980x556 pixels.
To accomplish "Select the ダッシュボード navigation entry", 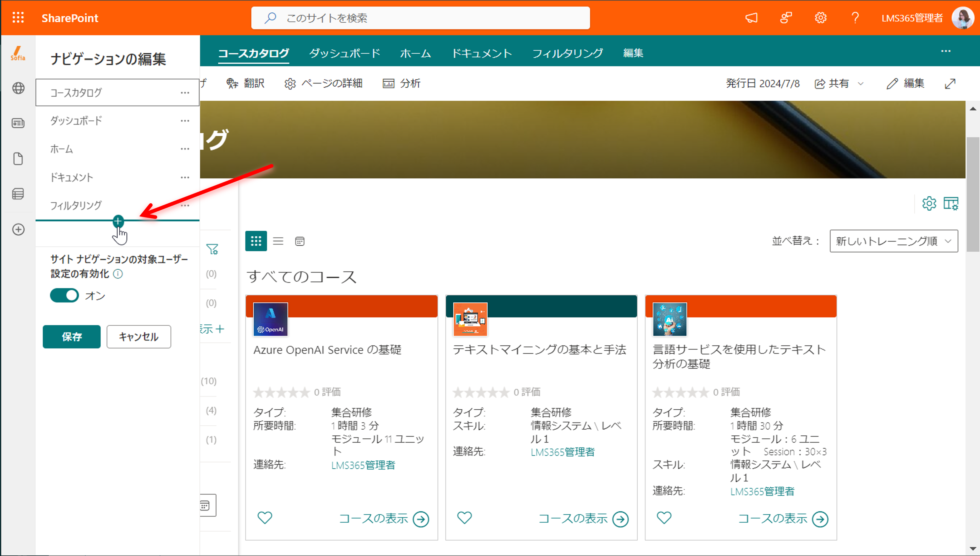I will 117,121.
